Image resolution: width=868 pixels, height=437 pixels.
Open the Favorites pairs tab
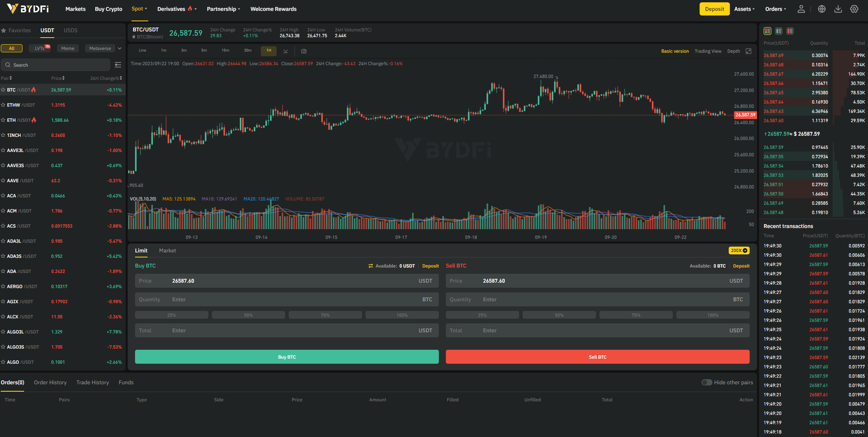tap(16, 30)
